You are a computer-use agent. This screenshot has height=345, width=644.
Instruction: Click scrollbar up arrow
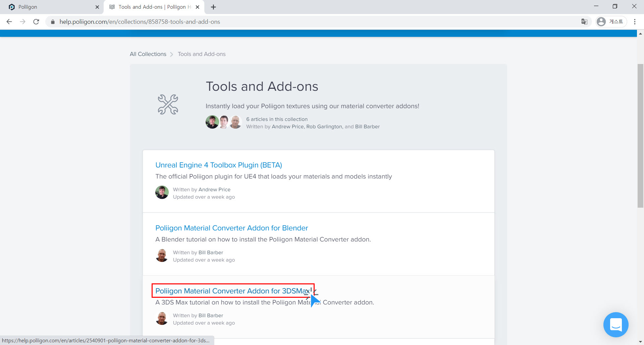(x=640, y=33)
